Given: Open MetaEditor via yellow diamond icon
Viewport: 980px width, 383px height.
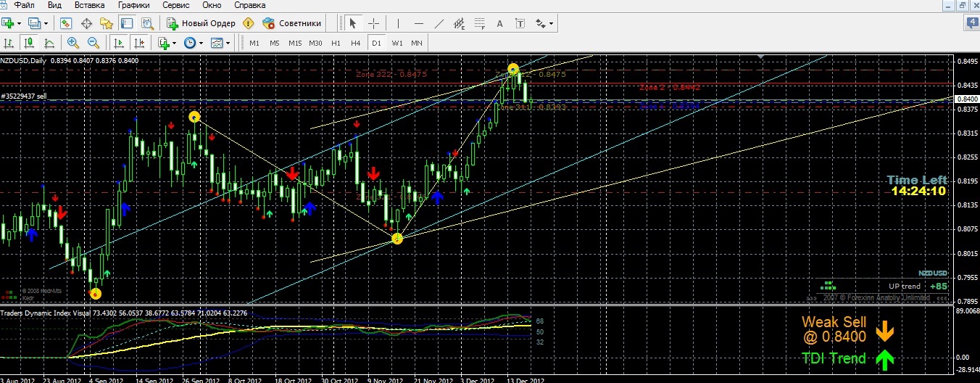Looking at the screenshot, I should (x=249, y=23).
